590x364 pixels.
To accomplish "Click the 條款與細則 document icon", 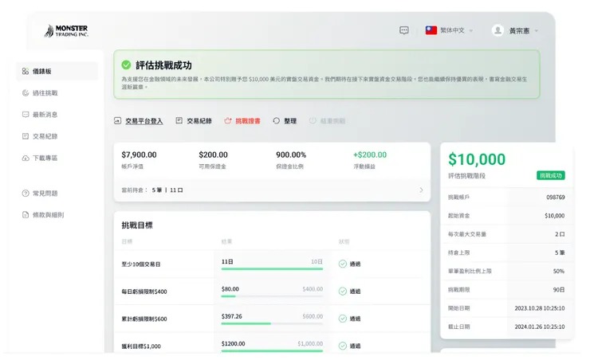I will 26,215.
